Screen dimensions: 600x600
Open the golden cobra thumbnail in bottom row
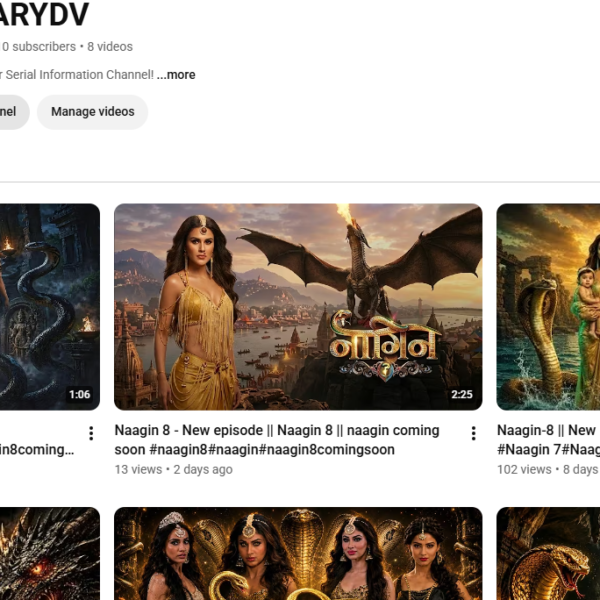548,554
